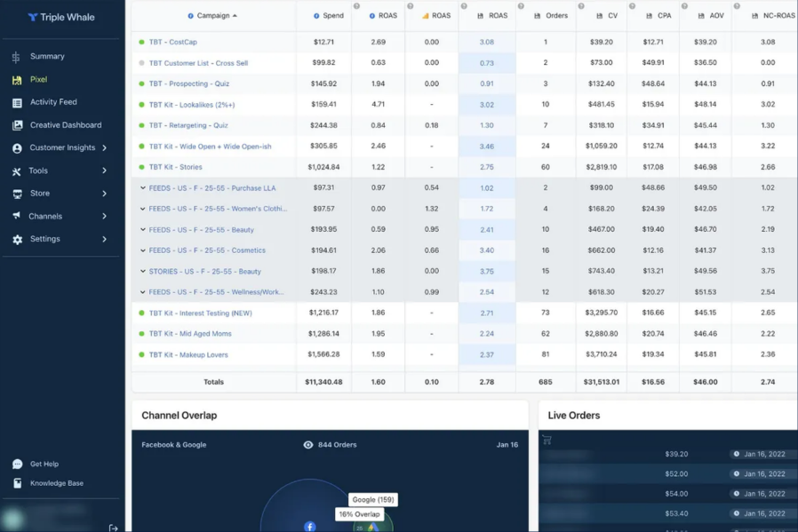Expand the Store submenu chevron
Image resolution: width=798 pixels, height=532 pixels.
[104, 194]
